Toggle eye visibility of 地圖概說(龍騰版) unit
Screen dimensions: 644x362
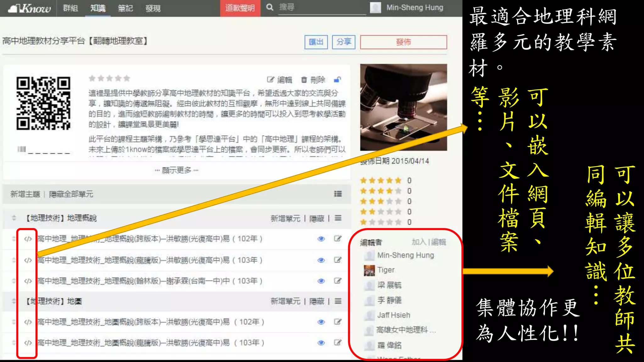click(321, 343)
